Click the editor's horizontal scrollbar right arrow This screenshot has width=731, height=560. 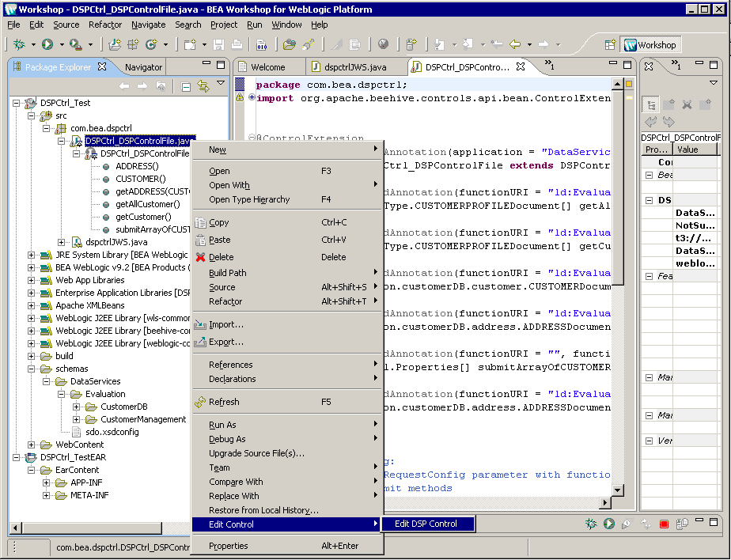click(605, 503)
